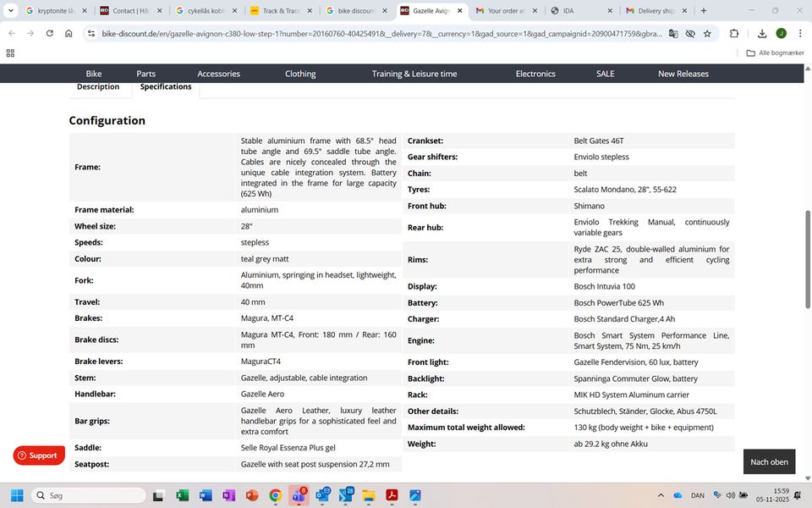The image size is (812, 508).
Task: Click the Windows Søg search box
Action: point(89,495)
